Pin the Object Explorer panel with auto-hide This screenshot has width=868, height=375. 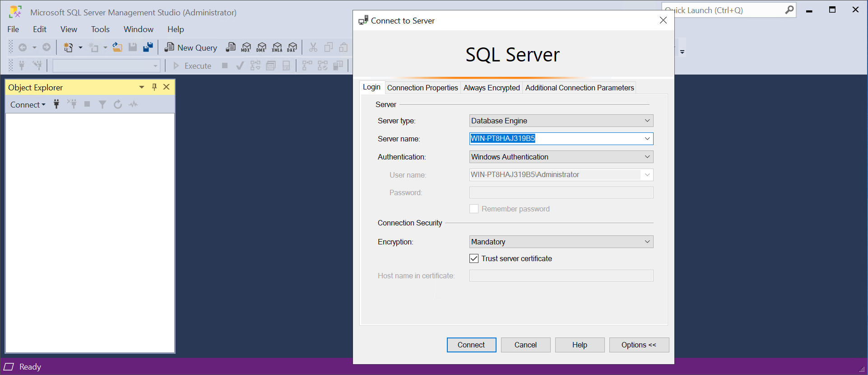tap(154, 87)
